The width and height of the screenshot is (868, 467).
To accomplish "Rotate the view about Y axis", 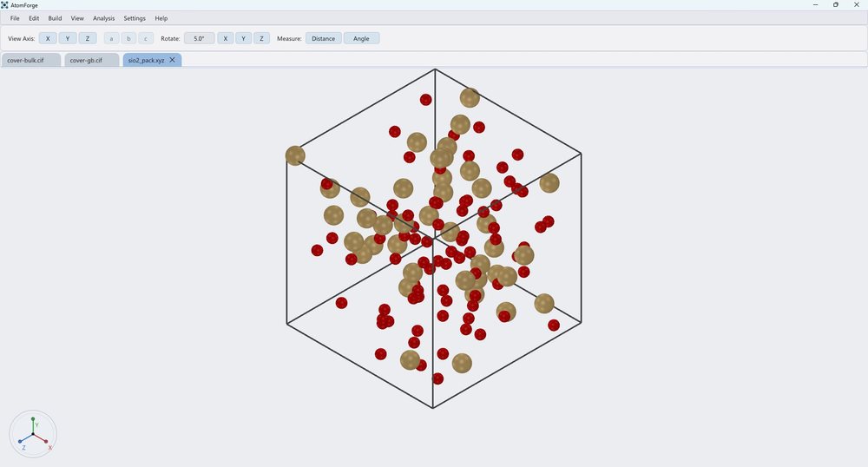I will tap(244, 39).
